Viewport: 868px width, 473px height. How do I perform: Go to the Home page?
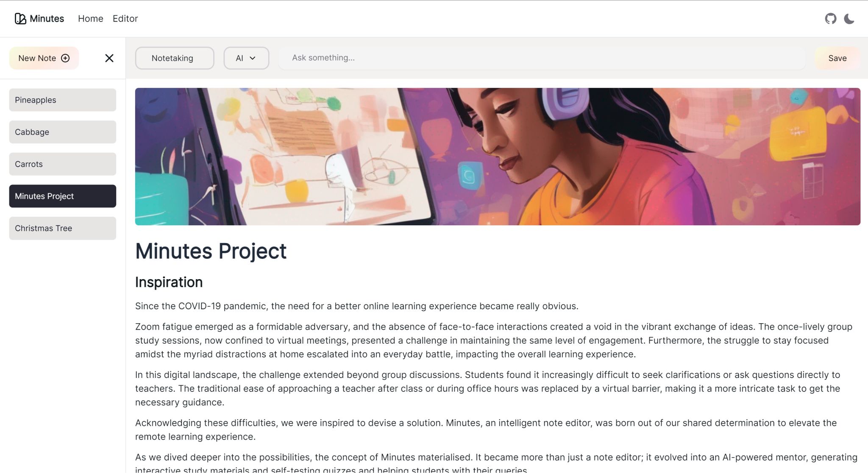90,19
